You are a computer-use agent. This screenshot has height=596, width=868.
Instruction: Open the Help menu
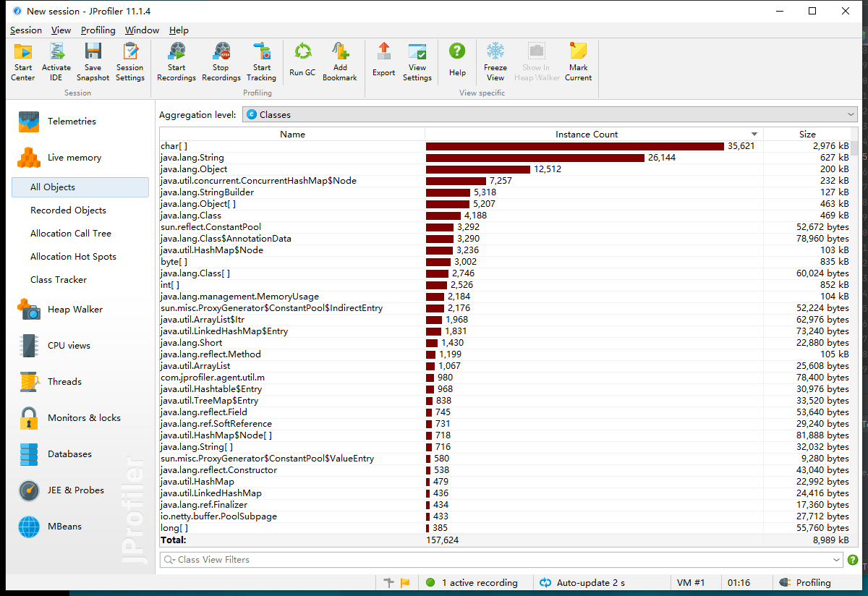(x=179, y=30)
